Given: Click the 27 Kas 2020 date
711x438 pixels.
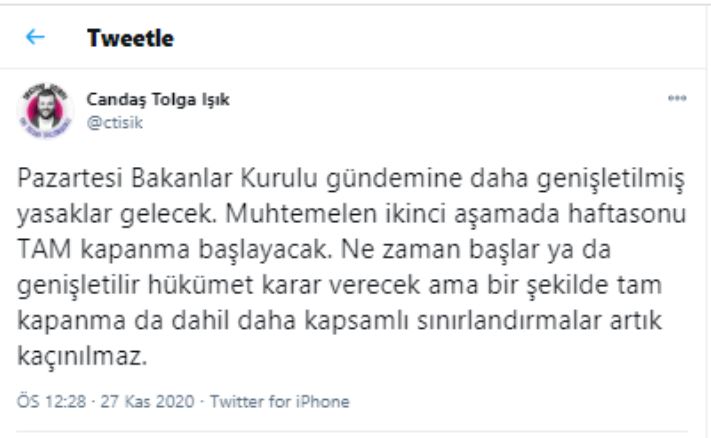Looking at the screenshot, I should [126, 402].
